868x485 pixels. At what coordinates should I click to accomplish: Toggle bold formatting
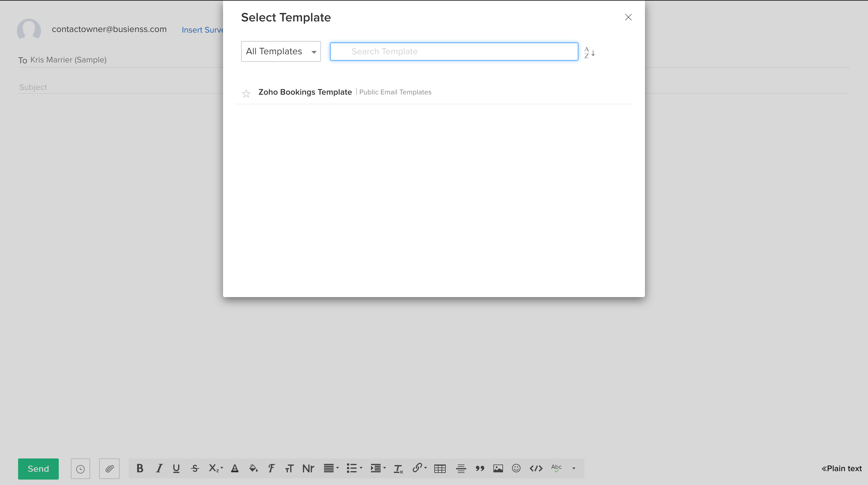[x=140, y=468]
